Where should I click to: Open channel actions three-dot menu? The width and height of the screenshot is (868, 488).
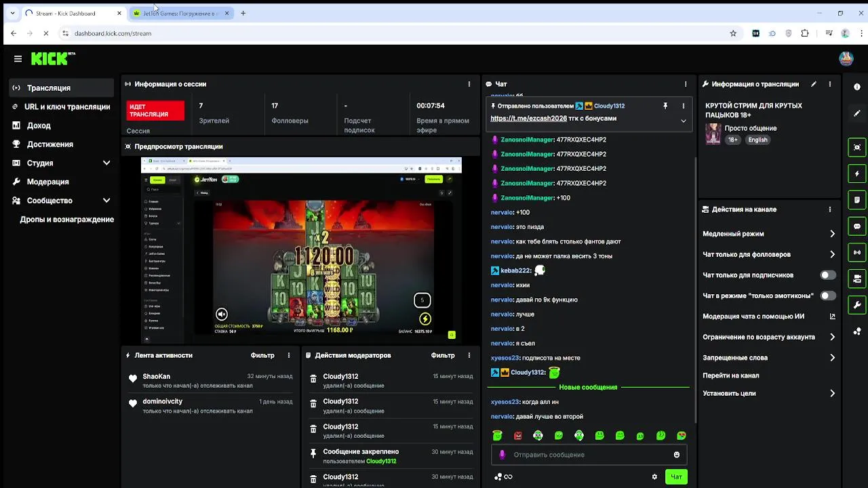[830, 209]
